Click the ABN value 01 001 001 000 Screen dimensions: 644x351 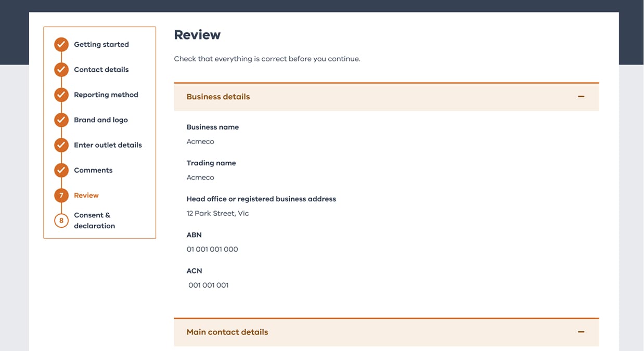pyautogui.click(x=212, y=250)
